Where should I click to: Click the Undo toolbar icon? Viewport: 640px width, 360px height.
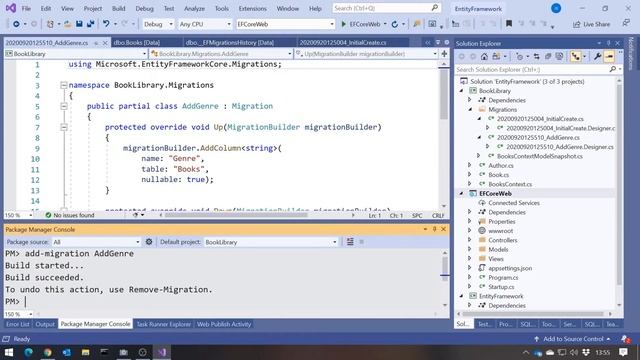tap(106, 24)
